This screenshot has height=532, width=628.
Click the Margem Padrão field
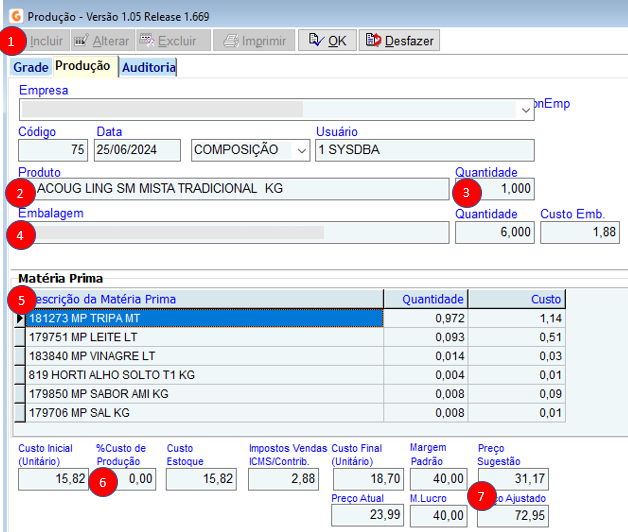click(x=439, y=480)
